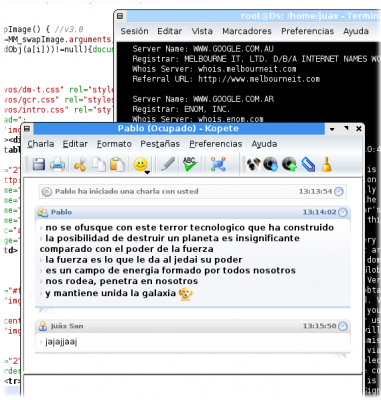Click the Terminal window menu icon in title bar
Image resolution: width=381 pixels, height=400 pixels.
[x=120, y=16]
